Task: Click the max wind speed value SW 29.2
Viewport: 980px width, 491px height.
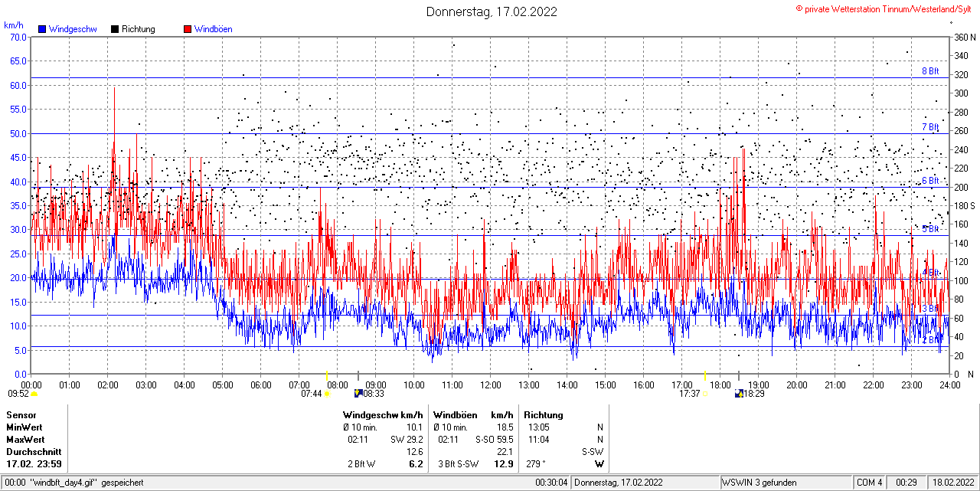Action: click(407, 440)
